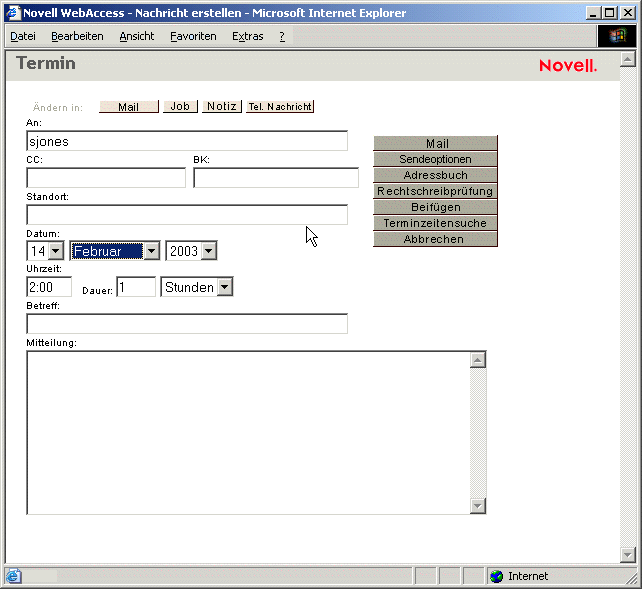This screenshot has height=589, width=642.
Task: Change item type to Job
Action: point(180,106)
